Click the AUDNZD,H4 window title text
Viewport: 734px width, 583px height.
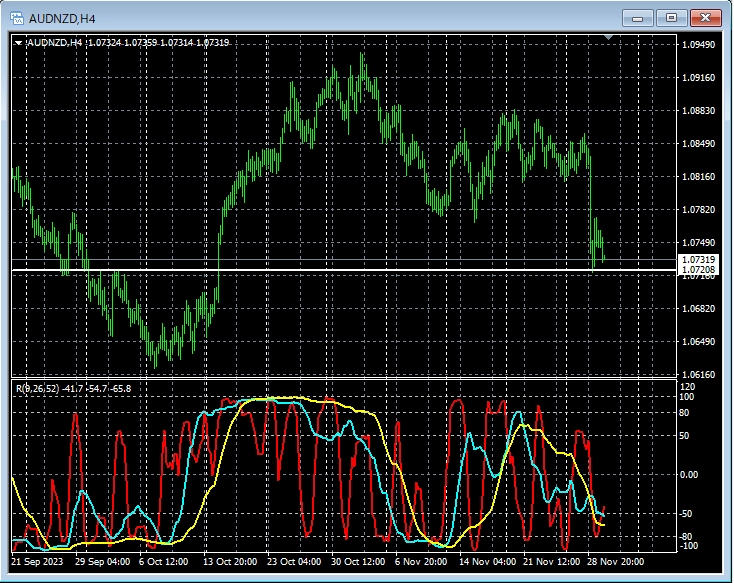click(x=62, y=18)
